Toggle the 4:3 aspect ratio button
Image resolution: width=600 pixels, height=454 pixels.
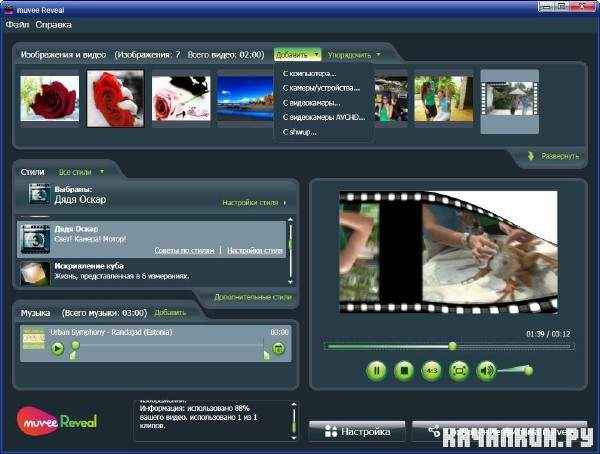(x=431, y=371)
